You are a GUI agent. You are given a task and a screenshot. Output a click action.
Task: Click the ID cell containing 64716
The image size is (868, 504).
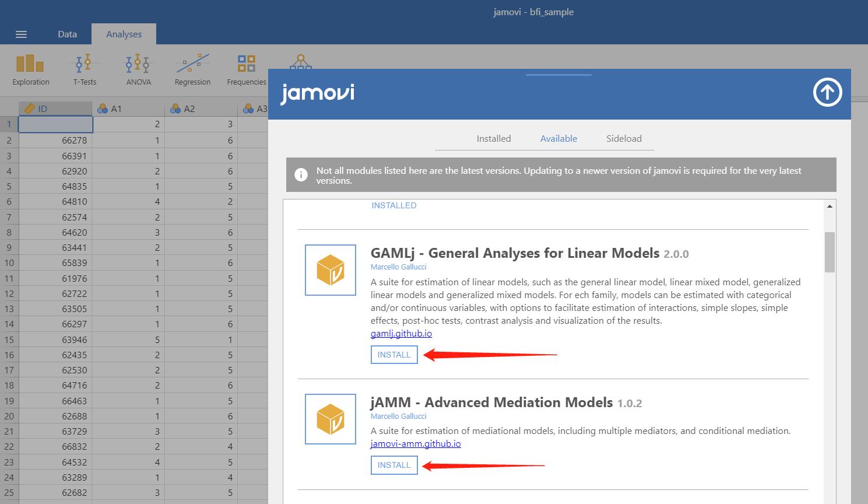coord(55,385)
